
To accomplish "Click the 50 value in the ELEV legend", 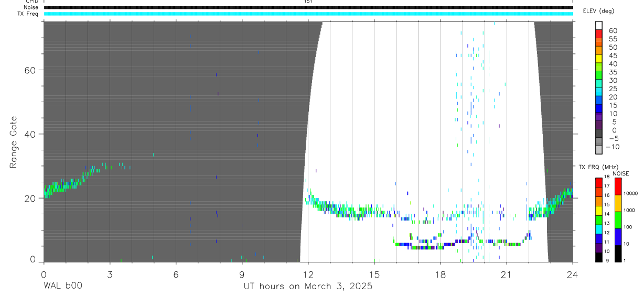I will pyautogui.click(x=612, y=47).
